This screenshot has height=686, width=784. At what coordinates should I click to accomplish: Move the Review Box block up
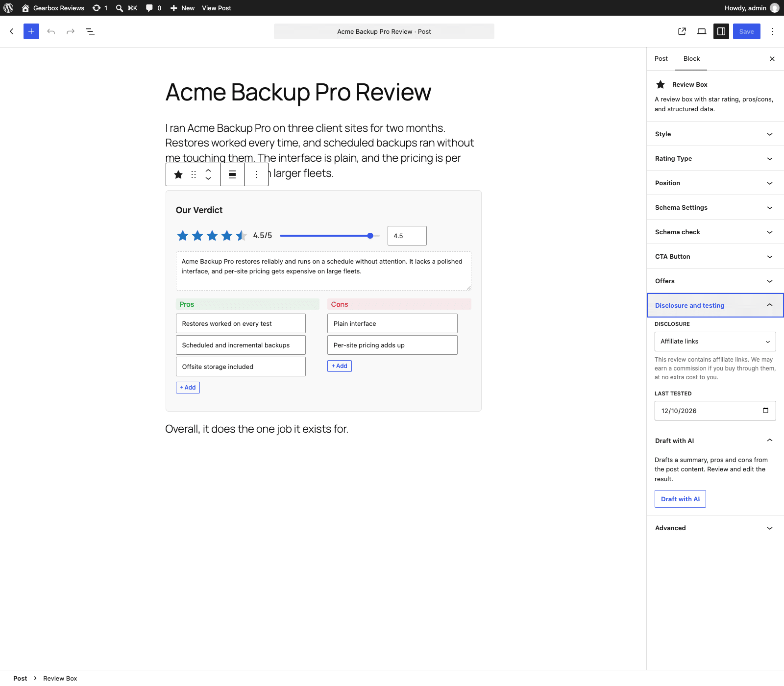pos(208,171)
